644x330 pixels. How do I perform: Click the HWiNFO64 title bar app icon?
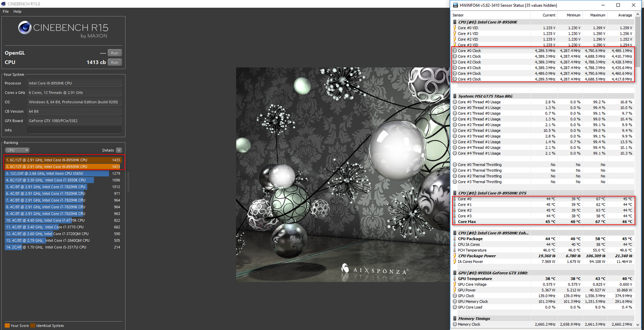455,5
